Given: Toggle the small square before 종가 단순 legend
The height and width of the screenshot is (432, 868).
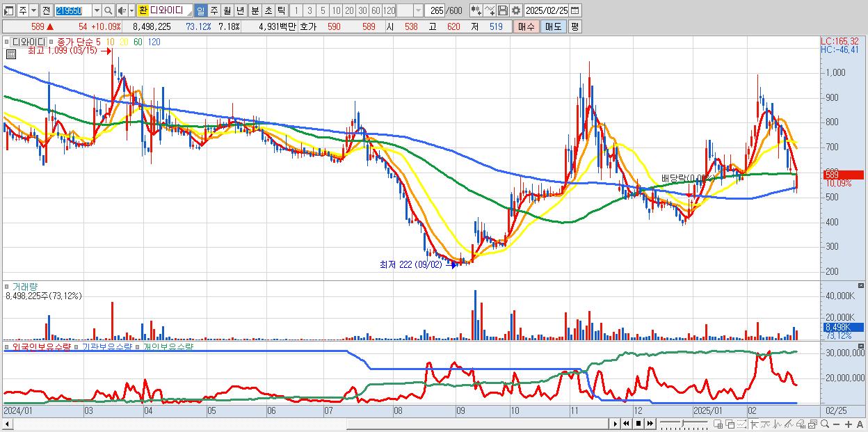Looking at the screenshot, I should coord(51,42).
